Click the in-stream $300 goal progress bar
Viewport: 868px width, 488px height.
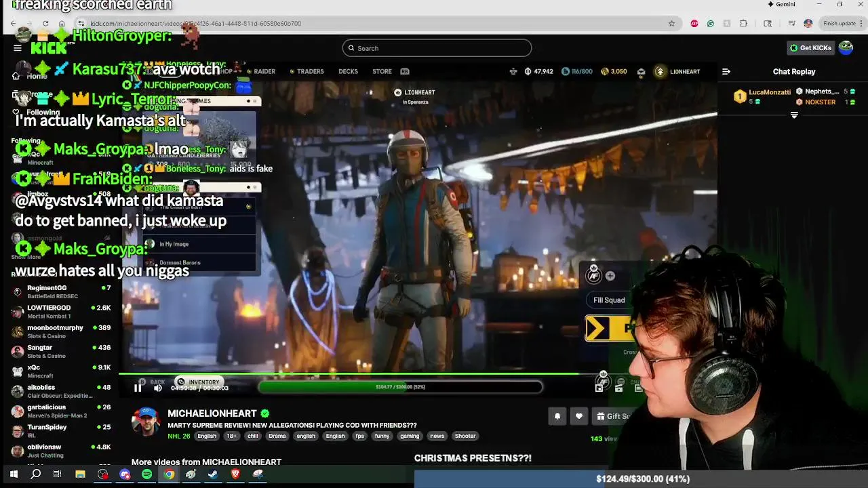[x=400, y=387]
